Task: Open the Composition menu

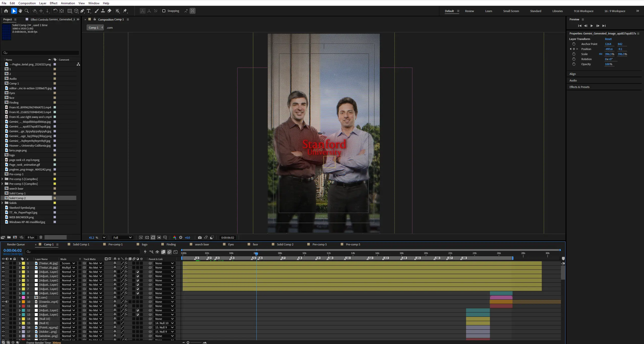Action: (x=27, y=3)
